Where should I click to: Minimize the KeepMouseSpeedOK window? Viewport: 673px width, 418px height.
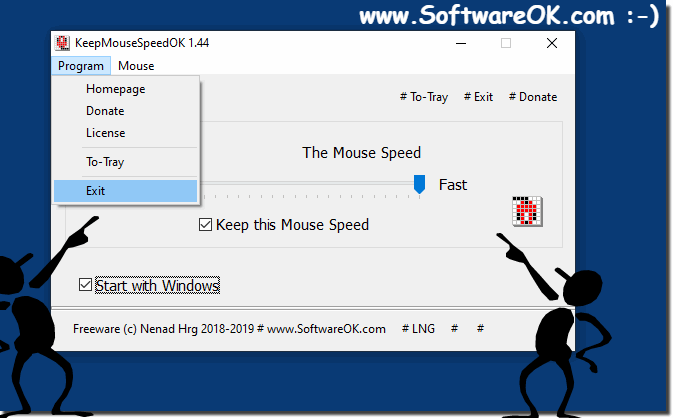point(461,43)
